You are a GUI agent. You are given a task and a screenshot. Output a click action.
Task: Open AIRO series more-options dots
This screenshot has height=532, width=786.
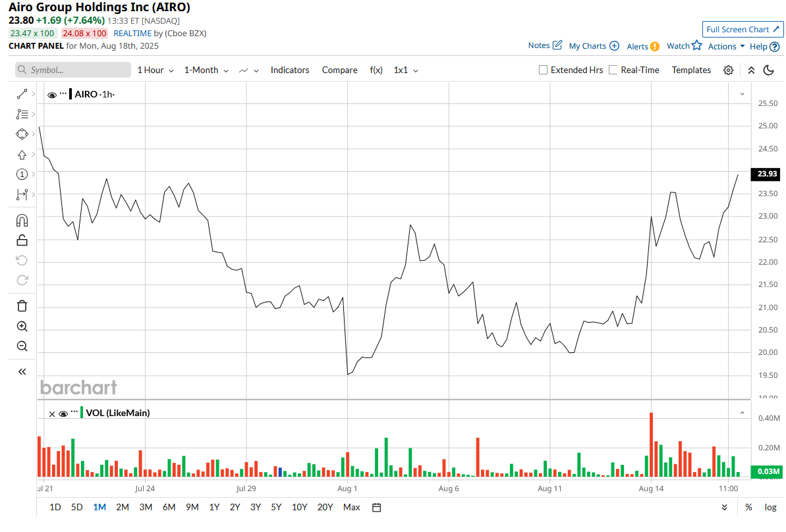point(63,93)
